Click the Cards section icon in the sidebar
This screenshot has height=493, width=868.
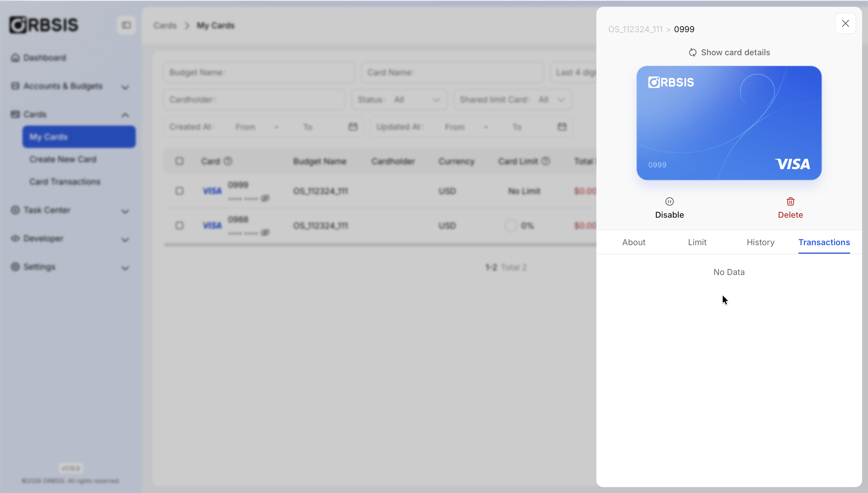(15, 114)
